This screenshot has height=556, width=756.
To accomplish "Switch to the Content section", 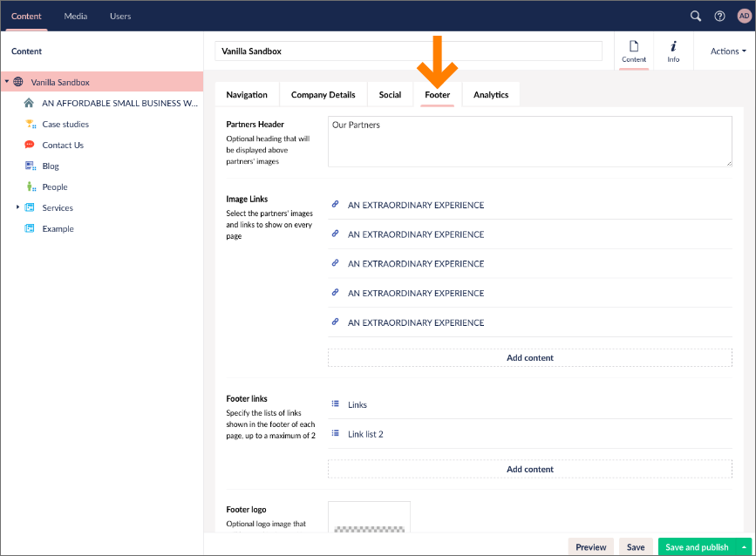I will pos(26,16).
